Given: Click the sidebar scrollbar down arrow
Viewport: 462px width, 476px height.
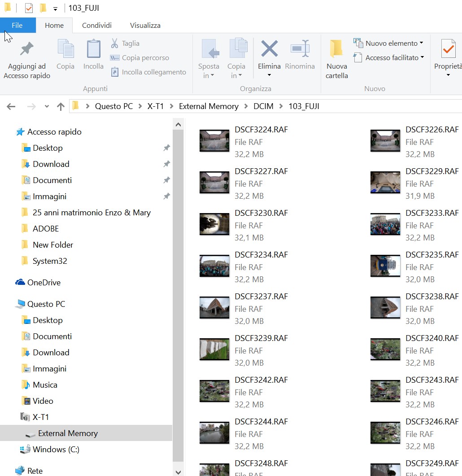Looking at the screenshot, I should [x=178, y=472].
